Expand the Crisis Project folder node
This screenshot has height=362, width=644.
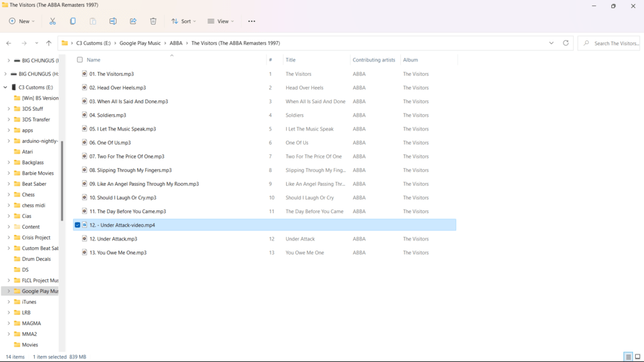pos(9,238)
